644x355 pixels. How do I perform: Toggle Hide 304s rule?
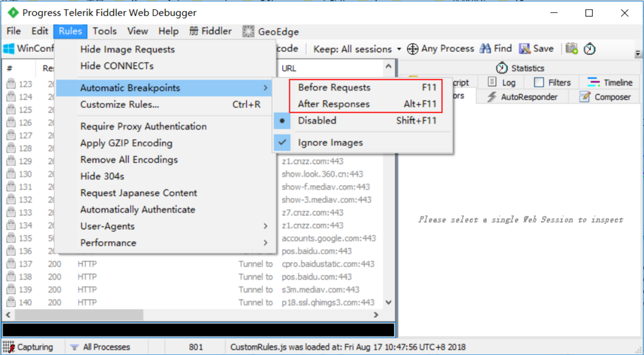165,176
